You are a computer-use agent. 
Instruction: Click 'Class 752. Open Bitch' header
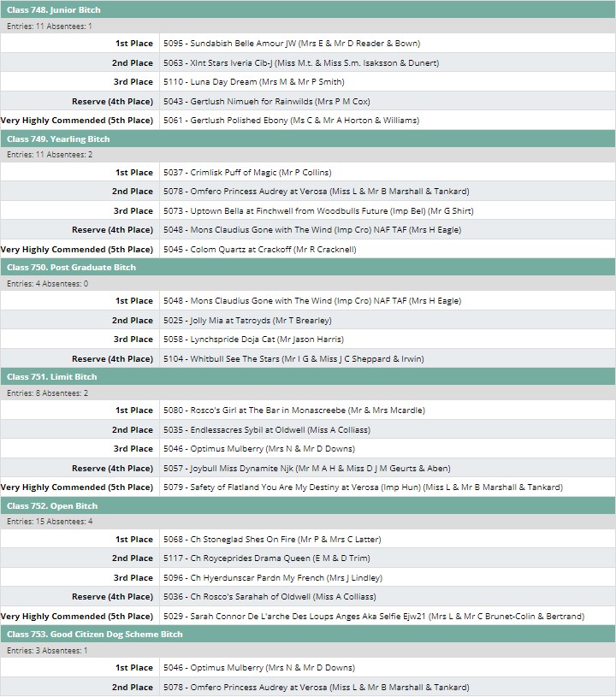coord(308,505)
